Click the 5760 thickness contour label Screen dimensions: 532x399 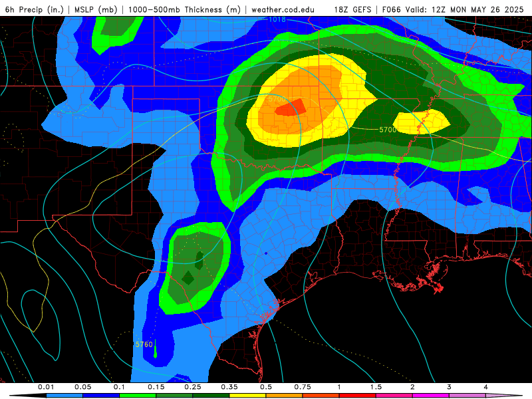pos(144,344)
